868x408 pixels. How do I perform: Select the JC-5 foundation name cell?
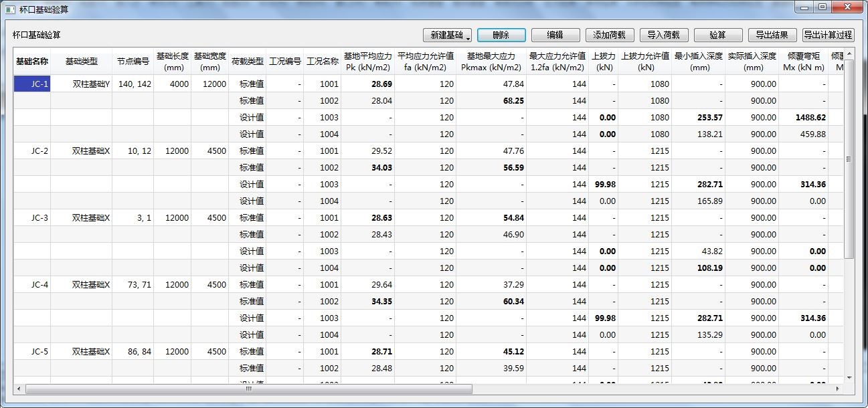[x=31, y=352]
